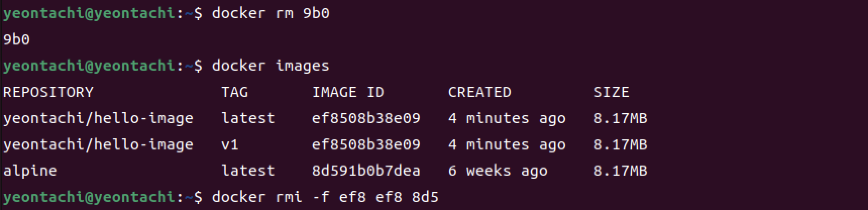The width and height of the screenshot is (868, 210).
Task: Click image ID ef8508b38e09 in latest row
Action: (366, 118)
